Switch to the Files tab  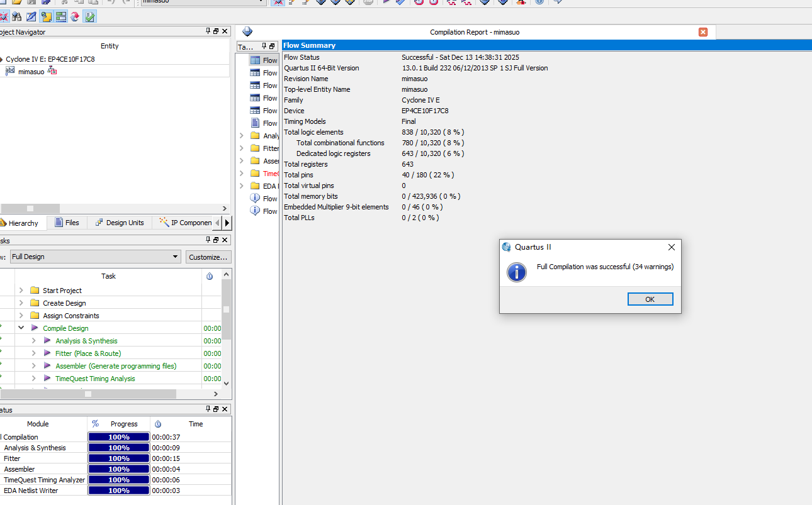click(x=67, y=223)
